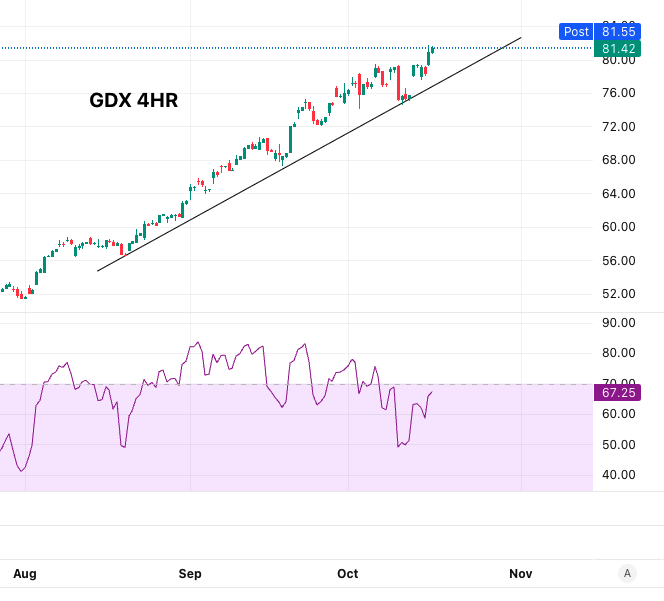Click the GDX 4HR chart title text
This screenshot has width=664, height=601.
pyautogui.click(x=134, y=100)
